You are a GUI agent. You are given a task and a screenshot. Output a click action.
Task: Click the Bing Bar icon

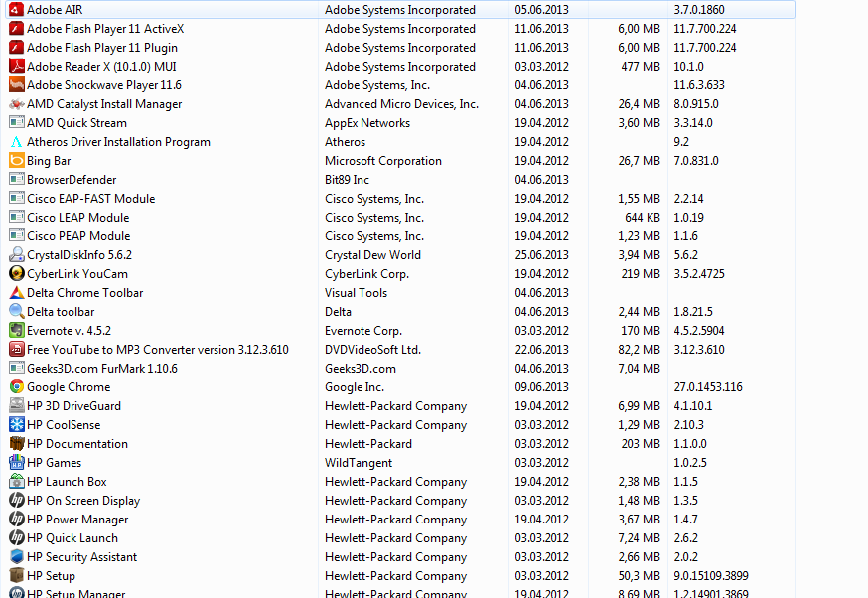tap(17, 161)
